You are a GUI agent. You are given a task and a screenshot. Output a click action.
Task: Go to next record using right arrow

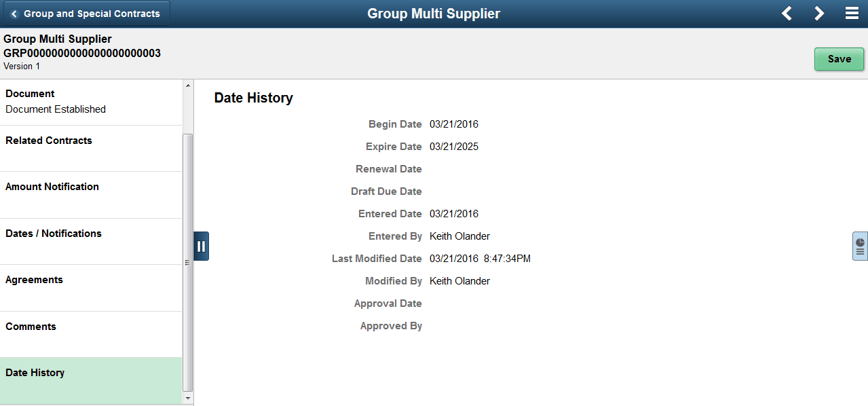[819, 13]
